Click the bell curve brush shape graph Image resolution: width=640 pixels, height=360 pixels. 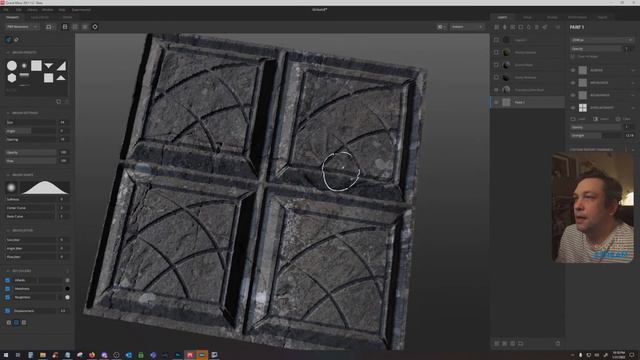44,187
